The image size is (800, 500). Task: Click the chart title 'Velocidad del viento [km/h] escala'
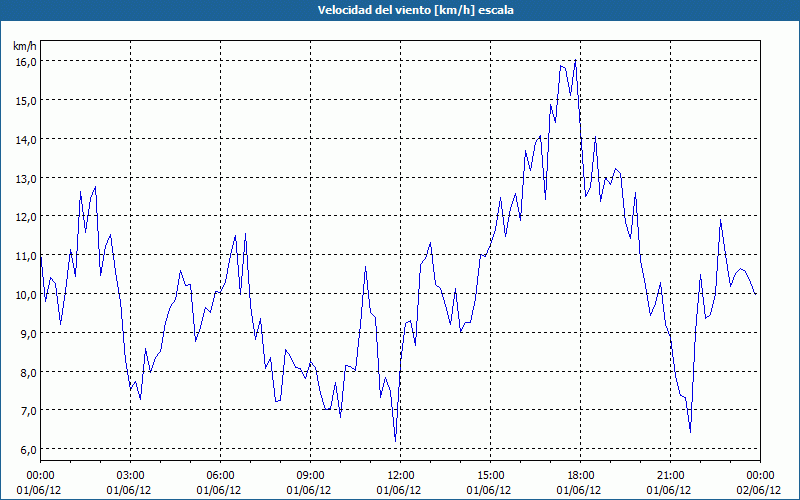coord(415,10)
